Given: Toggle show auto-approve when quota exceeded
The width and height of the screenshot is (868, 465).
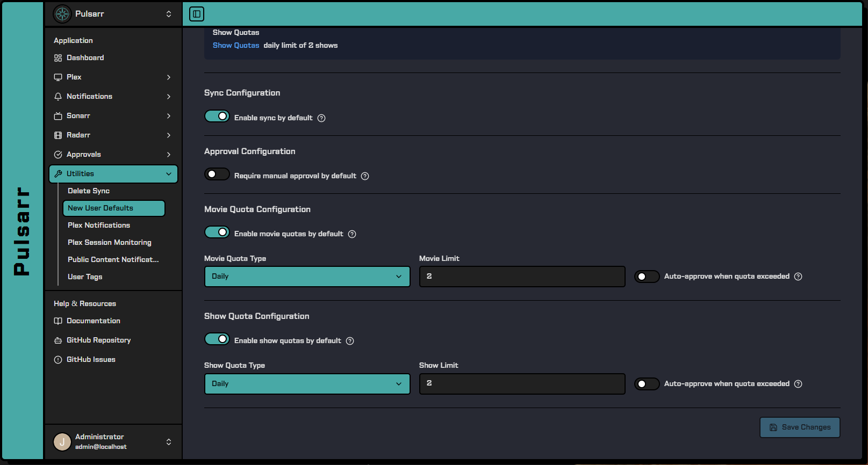Looking at the screenshot, I should click(647, 384).
